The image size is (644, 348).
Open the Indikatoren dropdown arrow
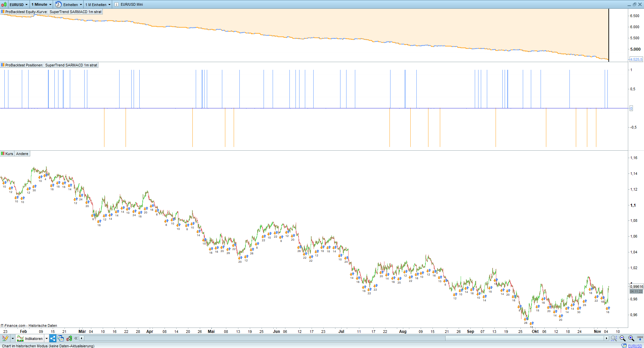(x=47, y=338)
